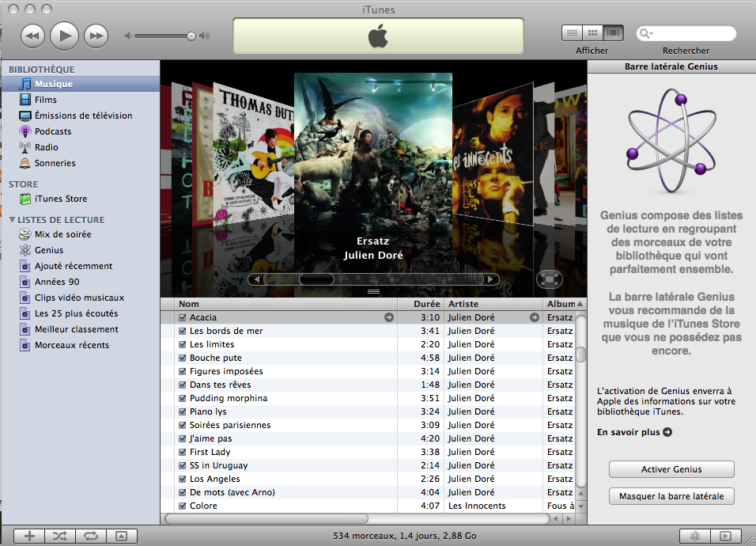Click the Genius atom button in status bar

[695, 536]
